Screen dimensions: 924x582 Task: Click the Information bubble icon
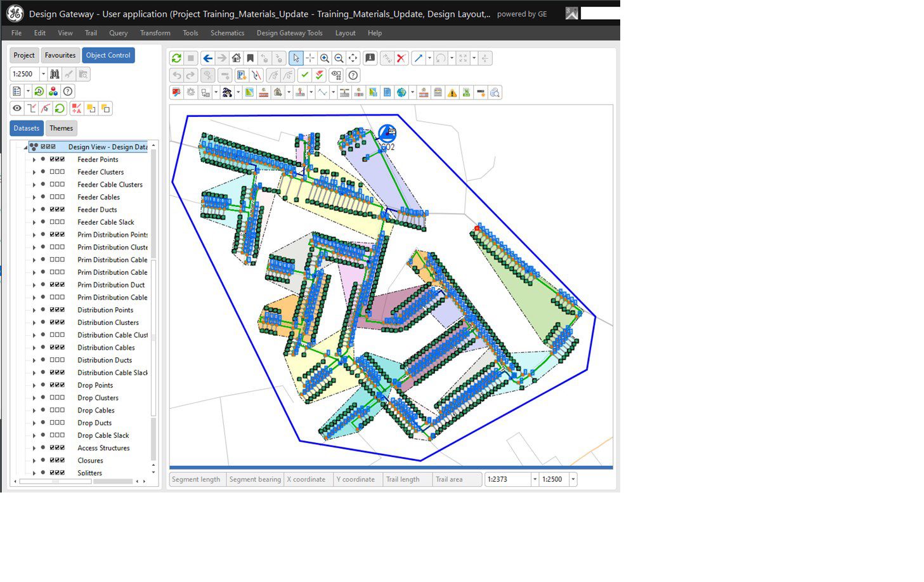pos(370,58)
